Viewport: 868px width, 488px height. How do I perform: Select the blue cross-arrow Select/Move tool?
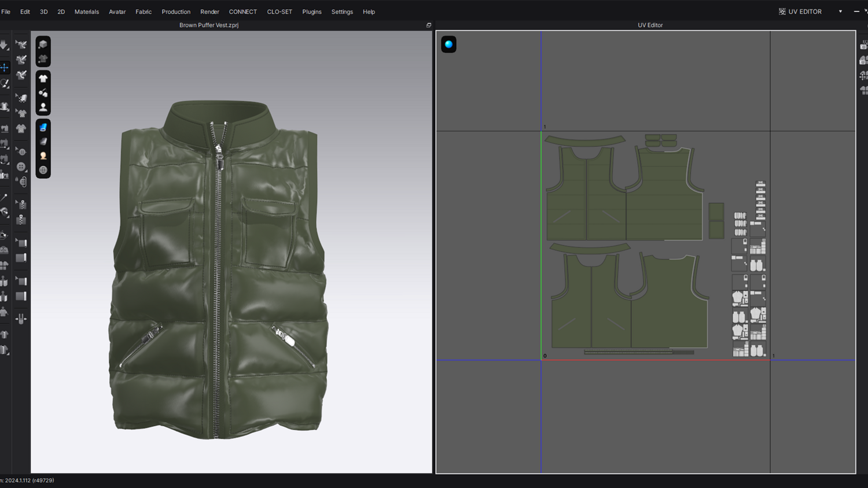click(x=4, y=68)
